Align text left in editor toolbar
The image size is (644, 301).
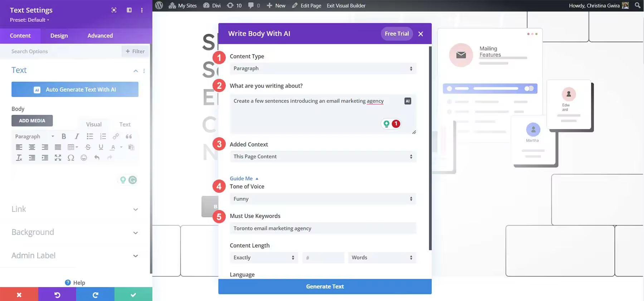click(x=19, y=147)
